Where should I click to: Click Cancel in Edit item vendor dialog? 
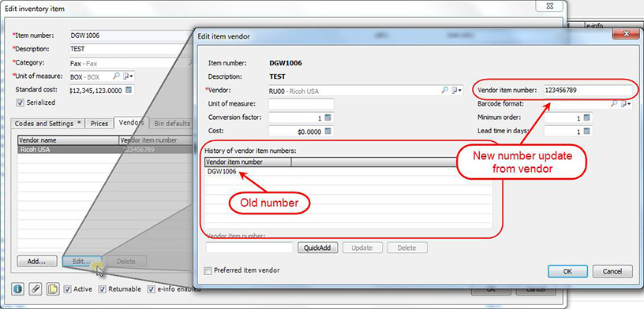point(612,271)
